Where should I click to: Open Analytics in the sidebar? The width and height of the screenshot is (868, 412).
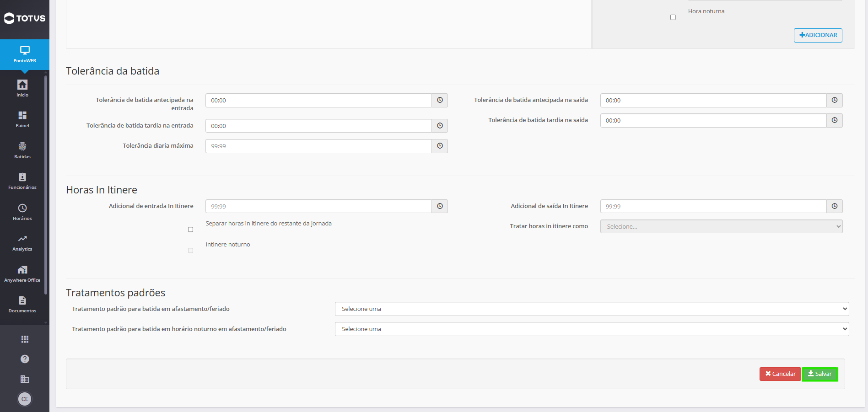(22, 243)
